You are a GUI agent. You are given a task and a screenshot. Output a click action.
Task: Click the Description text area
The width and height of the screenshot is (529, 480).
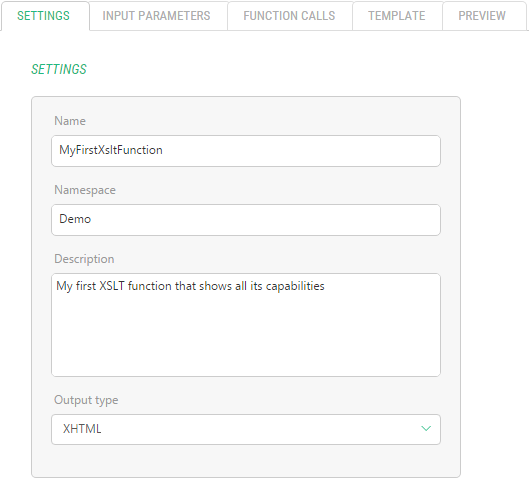click(x=246, y=325)
